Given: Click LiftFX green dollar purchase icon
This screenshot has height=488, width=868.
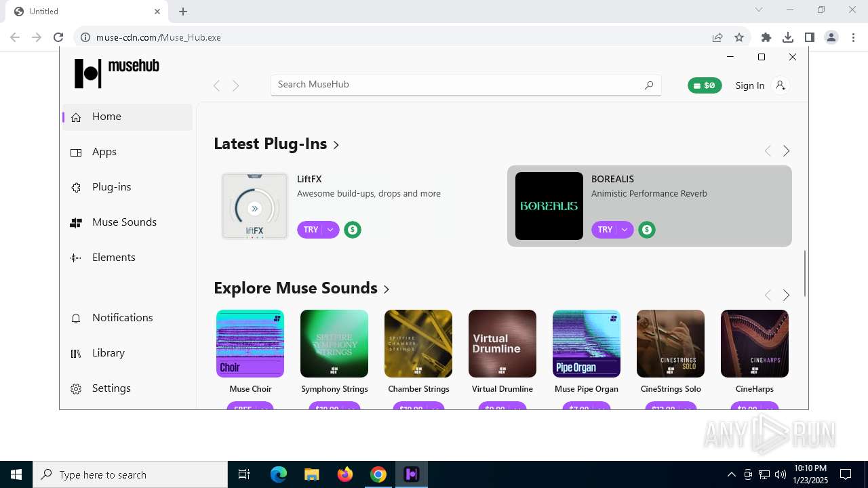Looking at the screenshot, I should 353,230.
